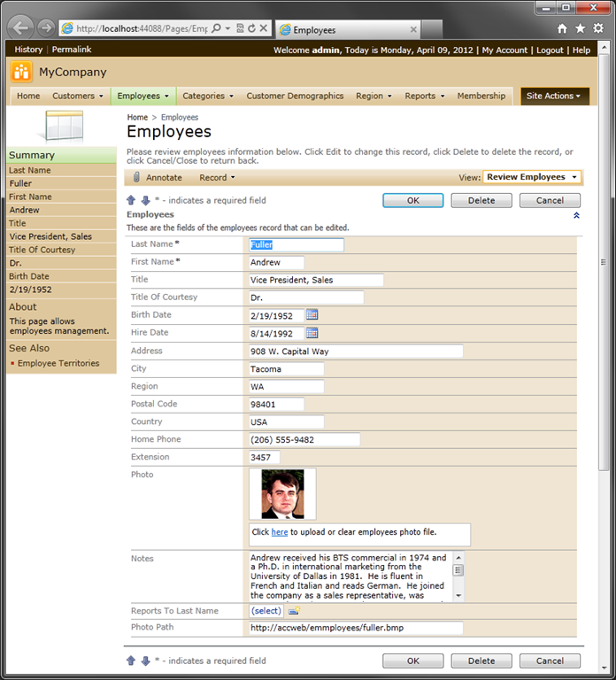
Task: Click the Notes scrollbar up arrow
Action: tap(458, 557)
